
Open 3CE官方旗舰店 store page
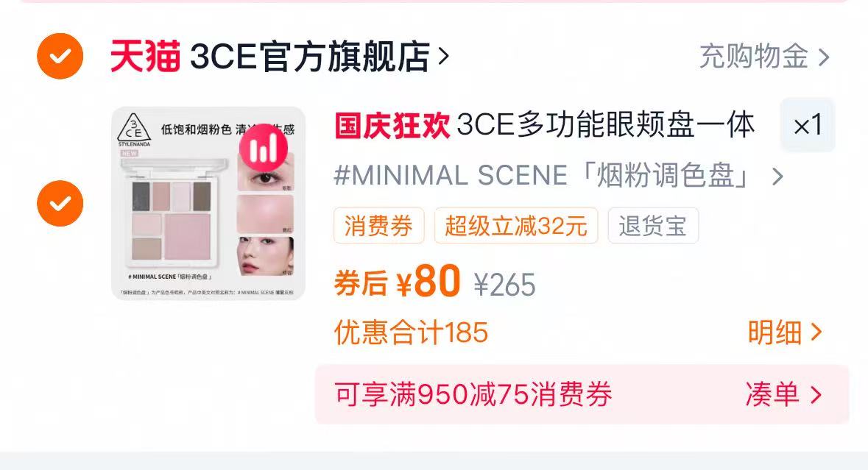(310, 56)
